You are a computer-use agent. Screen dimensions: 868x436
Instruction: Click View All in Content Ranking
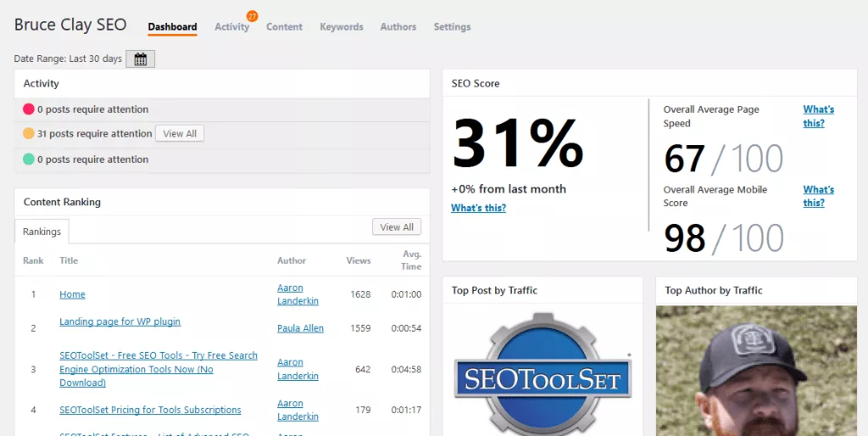click(x=397, y=227)
